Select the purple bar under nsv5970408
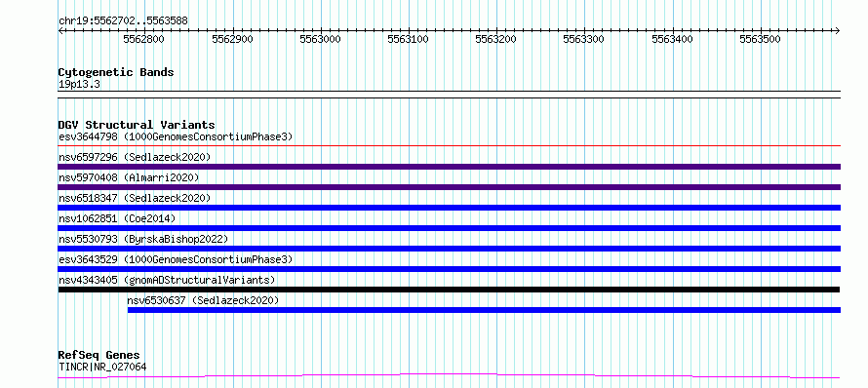Viewport: 868px width, 388px height. (x=449, y=187)
